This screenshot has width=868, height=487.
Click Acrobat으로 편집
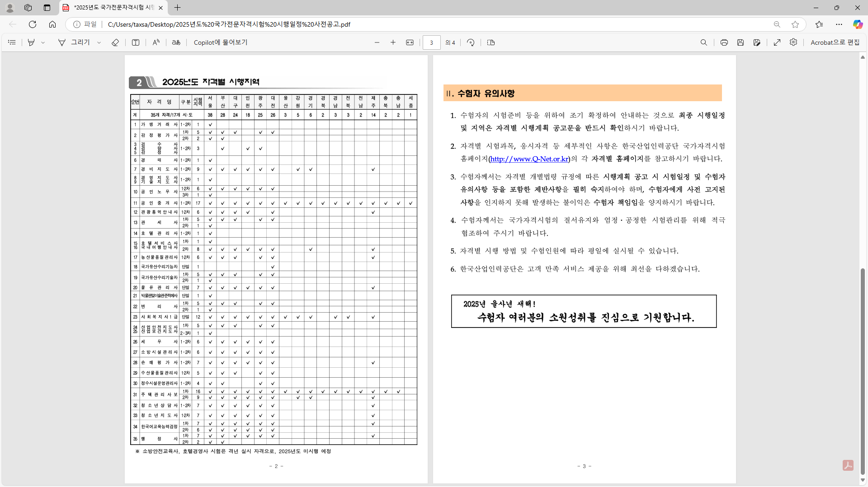click(x=835, y=42)
